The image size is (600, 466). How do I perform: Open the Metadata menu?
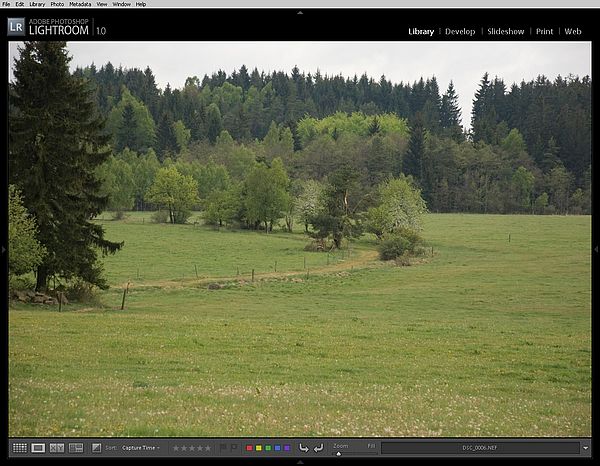tap(80, 4)
